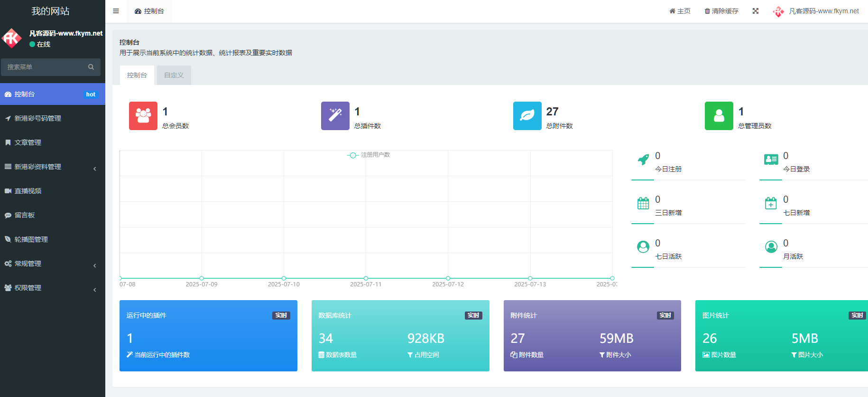Expand the 常规管理 sidebar menu
Viewport: 868px width, 397px height.
[x=52, y=264]
